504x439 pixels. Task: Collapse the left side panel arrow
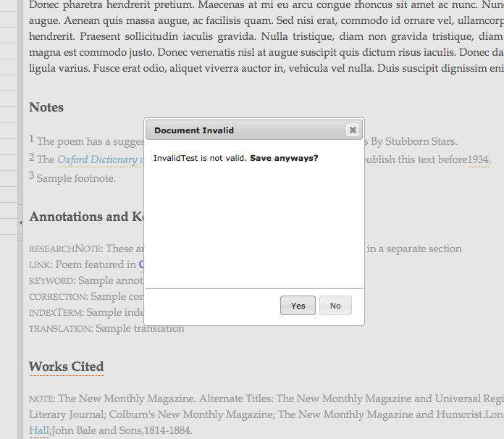point(20,222)
